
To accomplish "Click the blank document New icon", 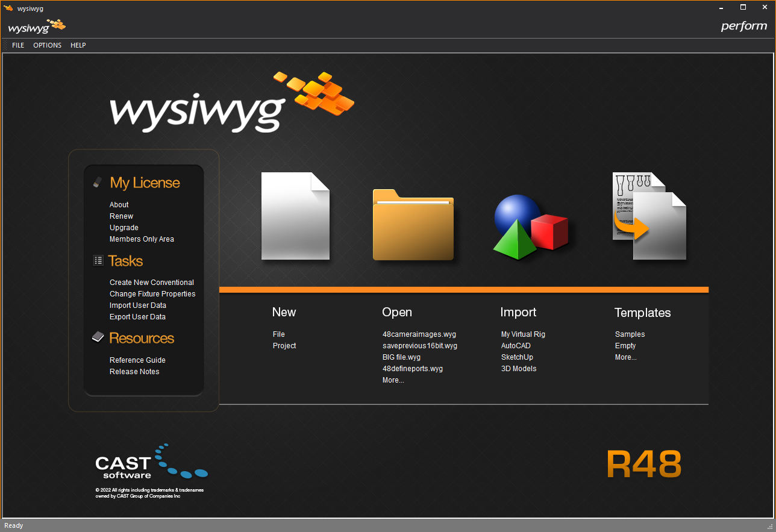I will pyautogui.click(x=295, y=216).
